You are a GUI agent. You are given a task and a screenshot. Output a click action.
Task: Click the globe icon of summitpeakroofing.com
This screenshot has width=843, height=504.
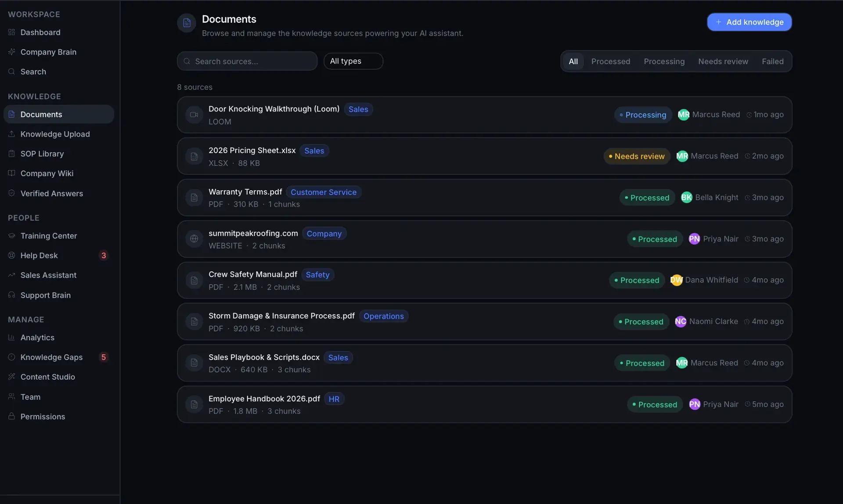(x=194, y=239)
